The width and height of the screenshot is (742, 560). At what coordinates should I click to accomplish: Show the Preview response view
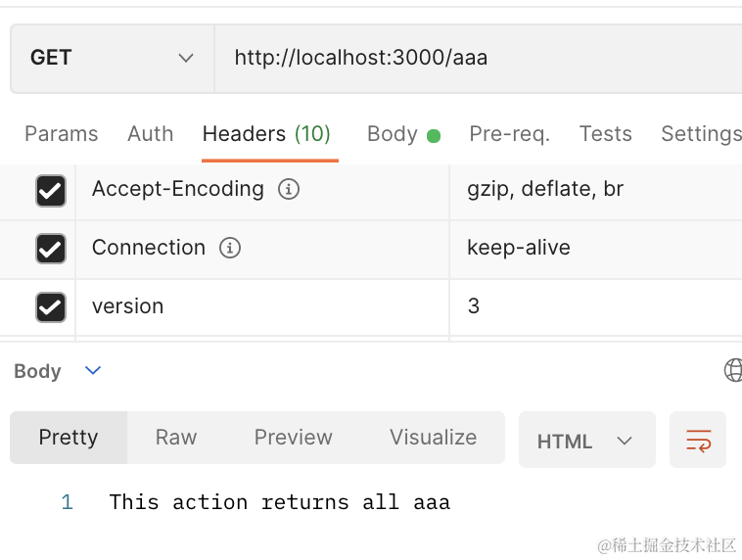tap(293, 438)
